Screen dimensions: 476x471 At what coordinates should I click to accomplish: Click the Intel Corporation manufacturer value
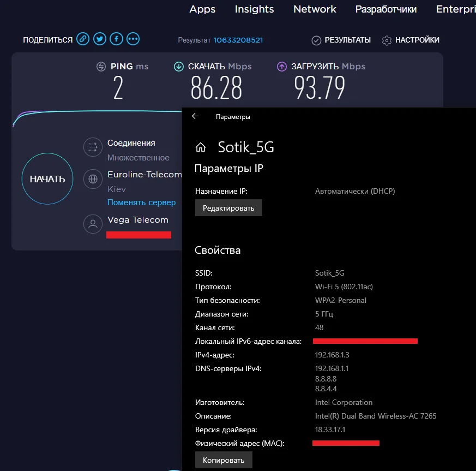344,402
